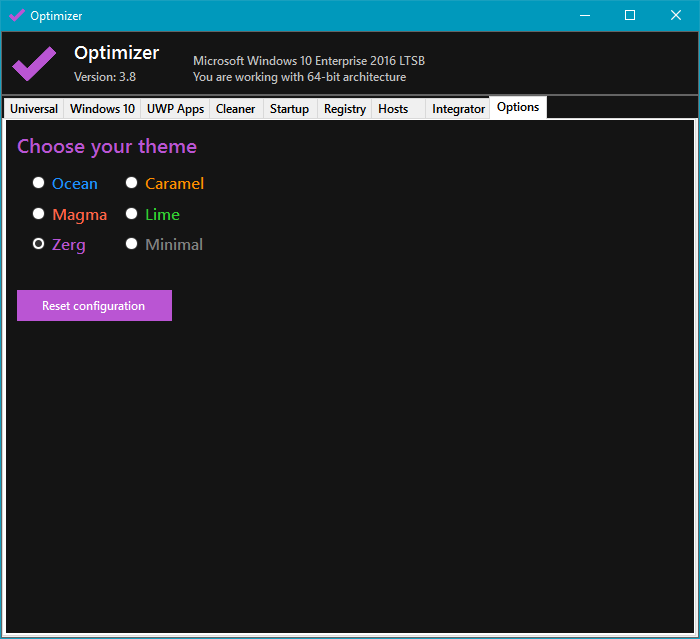Minimize the Optimizer window
This screenshot has width=700, height=639.
[584, 15]
